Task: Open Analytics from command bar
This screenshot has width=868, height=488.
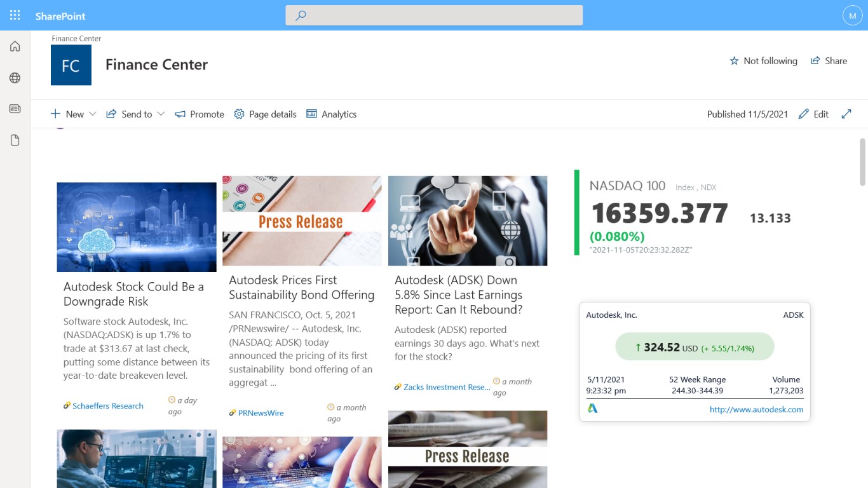Action: 331,114
